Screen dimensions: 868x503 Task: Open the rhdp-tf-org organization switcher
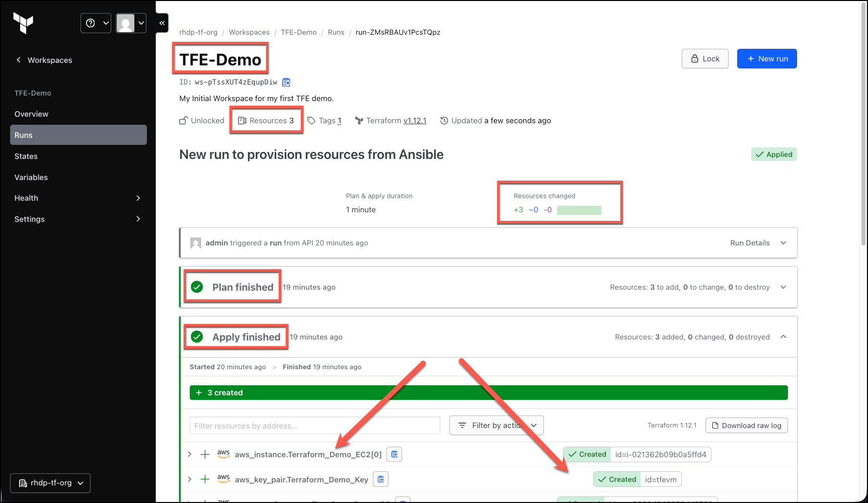(50, 483)
